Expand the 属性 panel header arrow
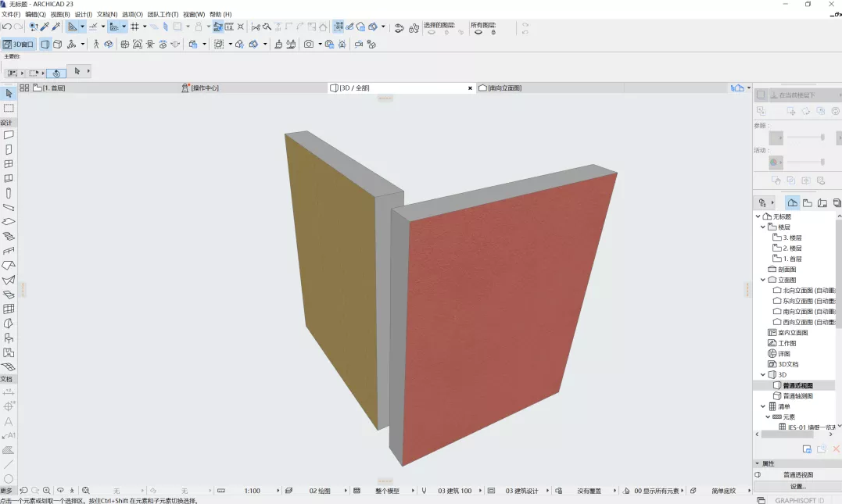This screenshot has width=842, height=504. click(758, 463)
